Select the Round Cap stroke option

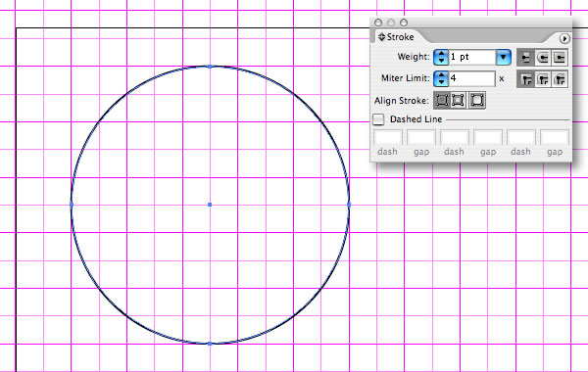tap(543, 58)
